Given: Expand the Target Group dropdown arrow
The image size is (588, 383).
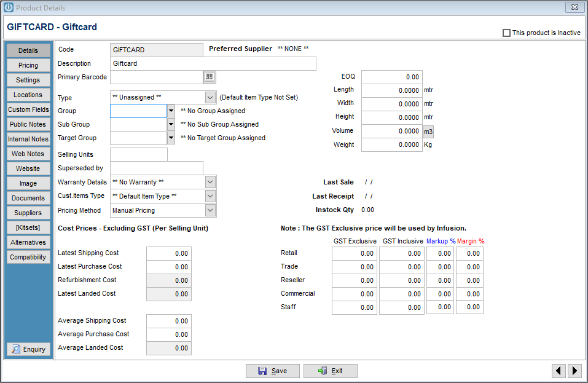Looking at the screenshot, I should click(x=171, y=138).
